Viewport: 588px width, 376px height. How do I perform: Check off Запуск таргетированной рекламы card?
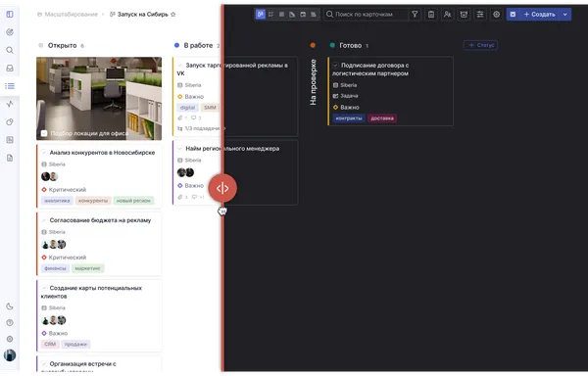[x=180, y=66]
